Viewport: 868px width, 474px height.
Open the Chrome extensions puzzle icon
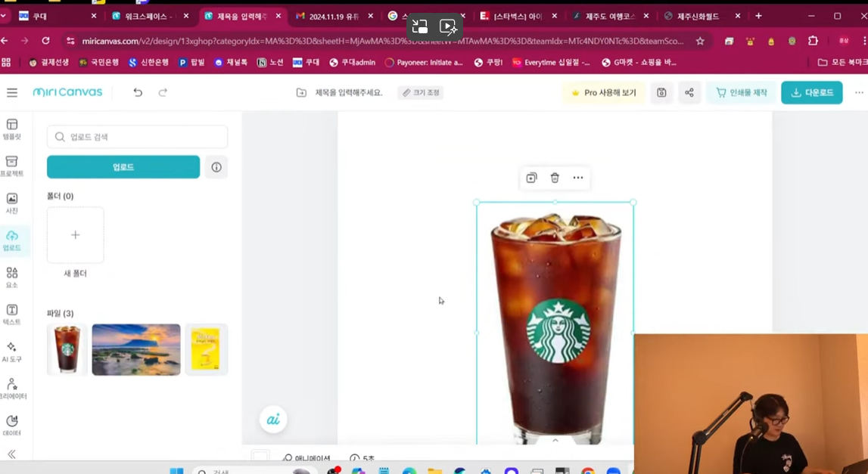(813, 41)
